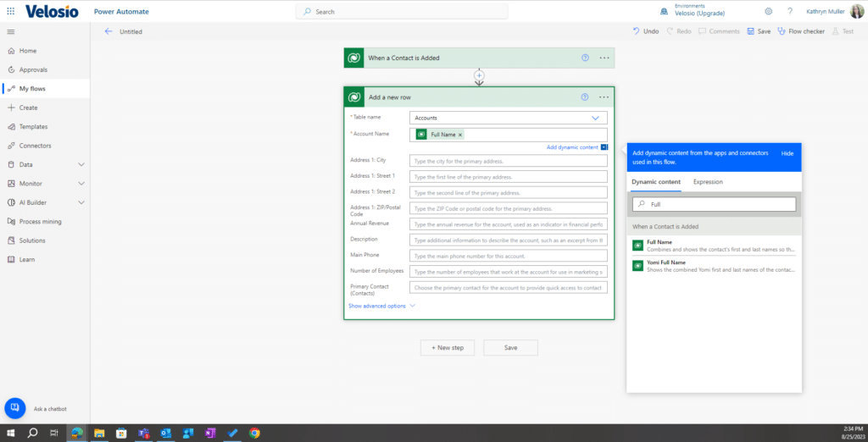The height and width of the screenshot is (442, 868).
Task: Click the back arrow next to Untitled
Action: (108, 31)
